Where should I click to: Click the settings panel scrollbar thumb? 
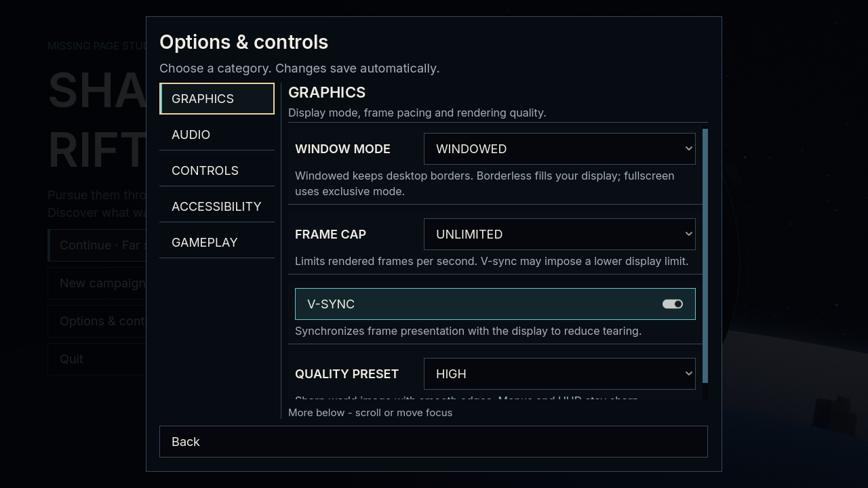(x=705, y=256)
